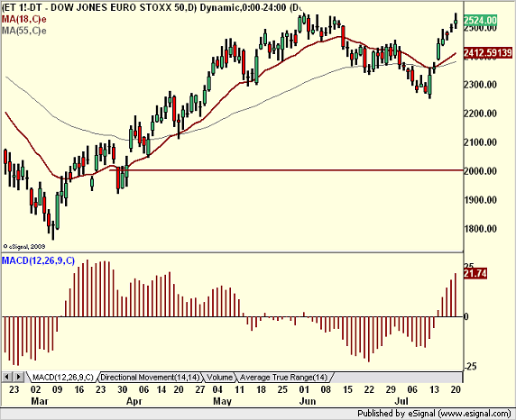Click the date label 13 in July
Screen dimensions: 516x420
click(435, 389)
